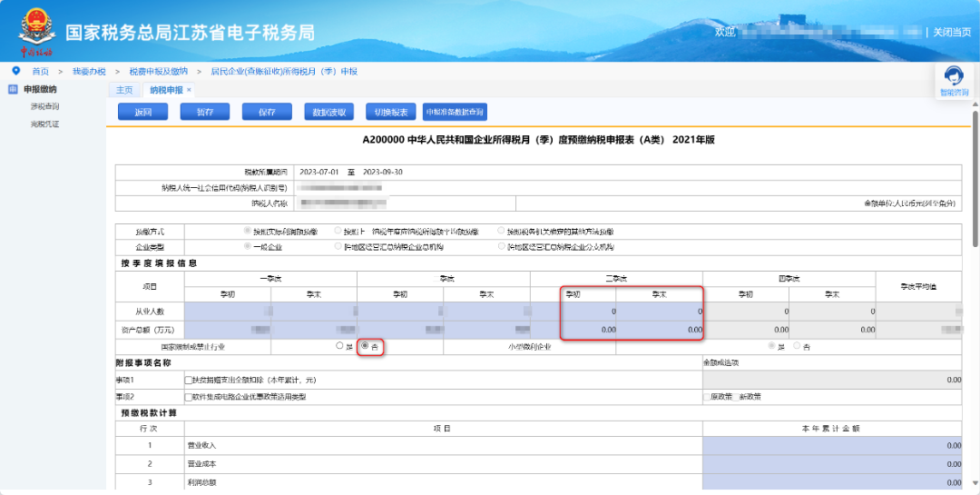Select 跨地区经营汇总纳税企业总机构 option
Screen dimensions: 980x495
tap(338, 246)
